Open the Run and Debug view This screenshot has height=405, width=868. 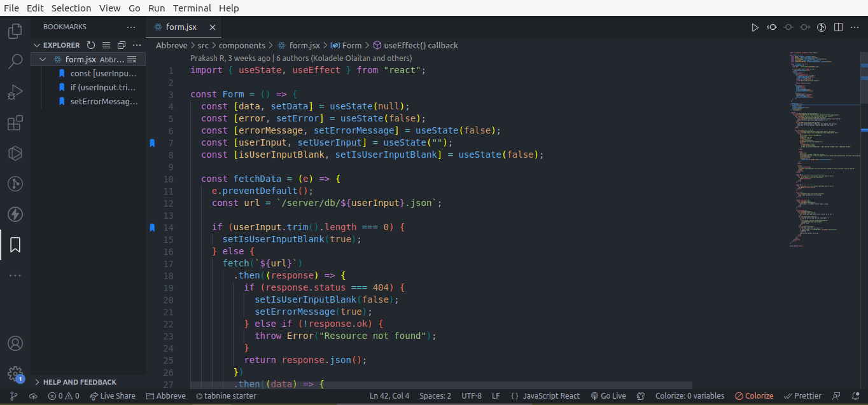click(x=15, y=92)
